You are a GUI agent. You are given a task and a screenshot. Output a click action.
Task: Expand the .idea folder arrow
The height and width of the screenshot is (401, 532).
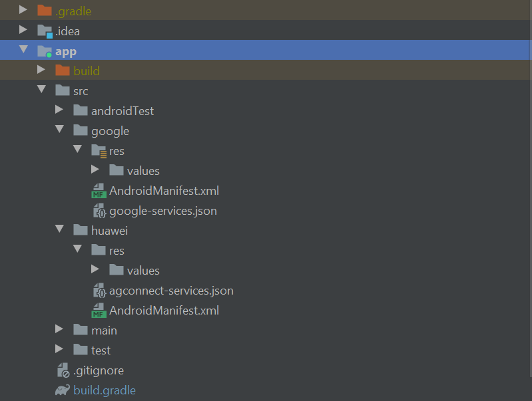click(x=23, y=29)
